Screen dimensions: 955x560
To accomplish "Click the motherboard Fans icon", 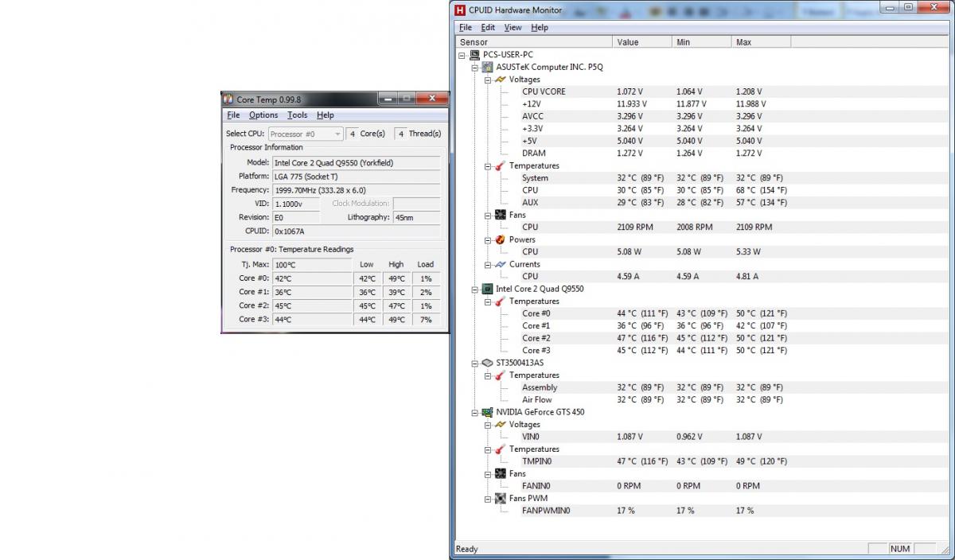I will (501, 215).
